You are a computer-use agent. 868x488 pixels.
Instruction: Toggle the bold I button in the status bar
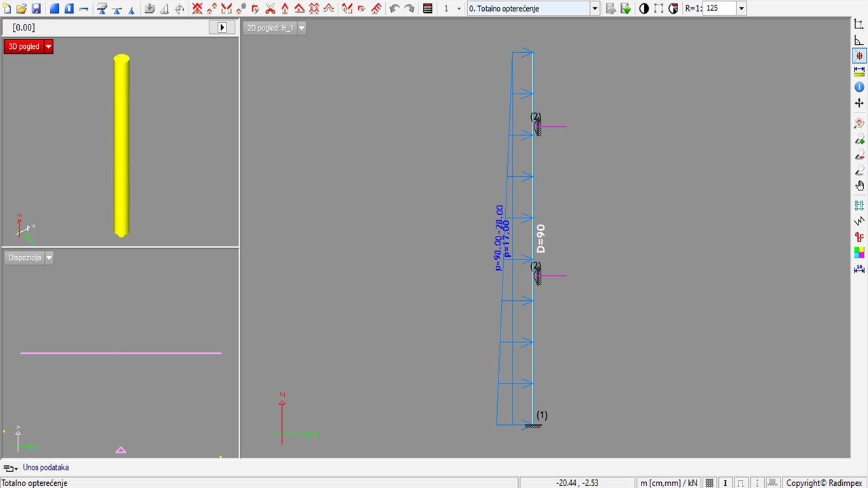[x=726, y=483]
